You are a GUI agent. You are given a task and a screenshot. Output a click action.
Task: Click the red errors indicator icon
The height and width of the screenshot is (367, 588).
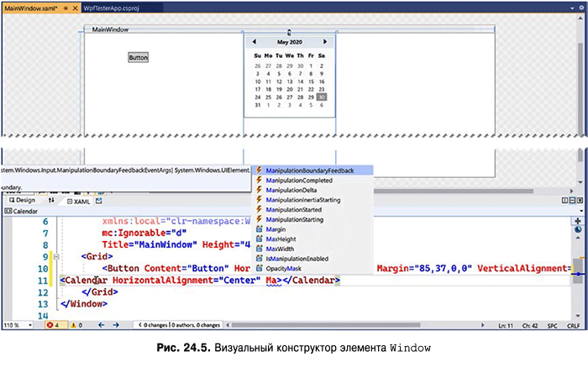click(x=51, y=324)
